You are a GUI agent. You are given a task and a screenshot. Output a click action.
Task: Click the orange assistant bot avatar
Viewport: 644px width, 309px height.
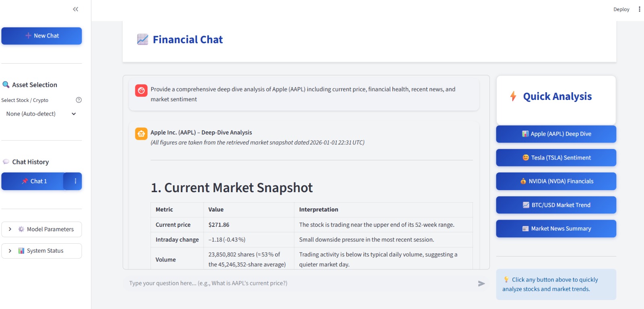click(141, 134)
